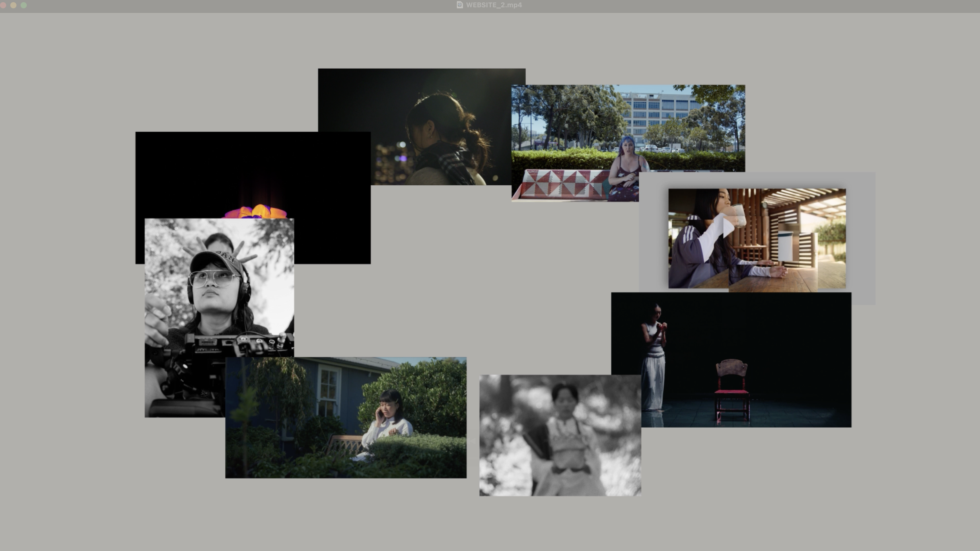Click the document icon beside WEBSITE_2.mp4 title
The width and height of the screenshot is (980, 551).
[x=459, y=5]
